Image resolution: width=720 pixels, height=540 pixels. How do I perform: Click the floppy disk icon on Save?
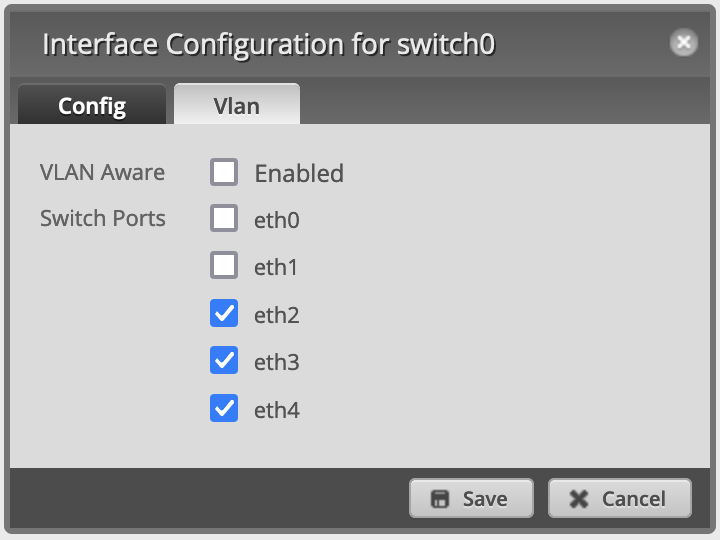tap(439, 499)
